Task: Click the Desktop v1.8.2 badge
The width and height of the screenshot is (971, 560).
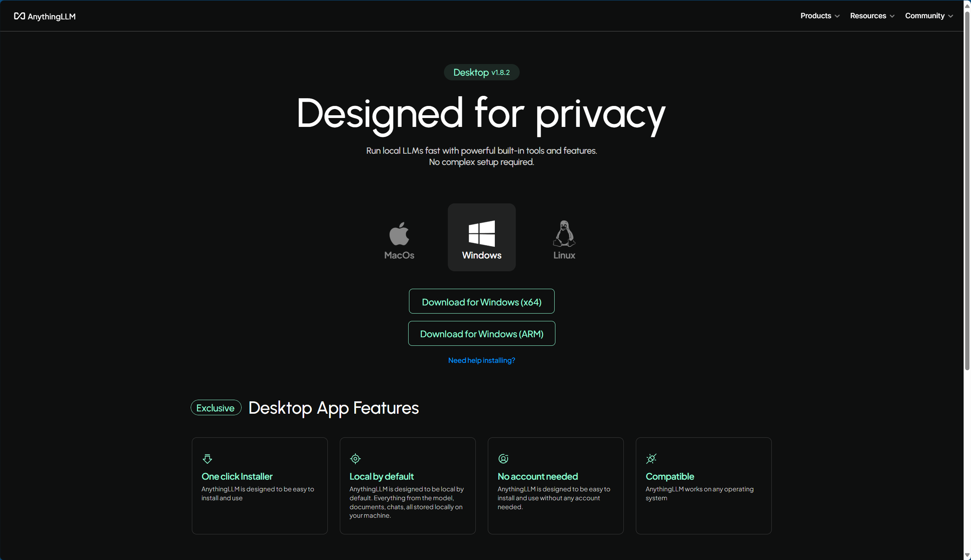Action: click(482, 72)
